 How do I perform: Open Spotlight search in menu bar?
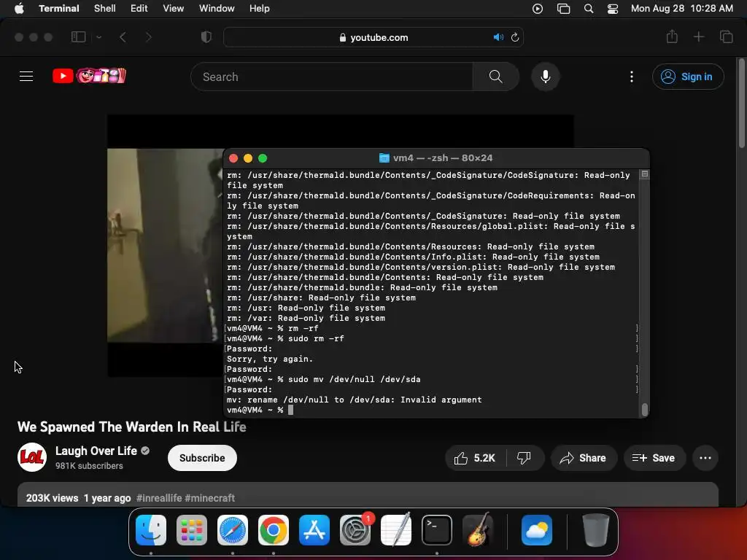click(589, 9)
